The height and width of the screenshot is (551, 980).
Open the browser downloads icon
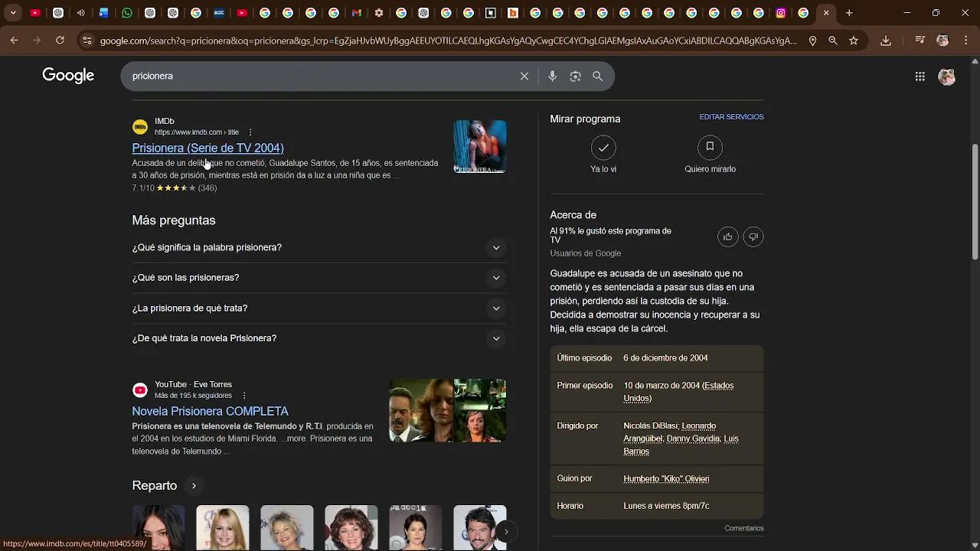(886, 41)
